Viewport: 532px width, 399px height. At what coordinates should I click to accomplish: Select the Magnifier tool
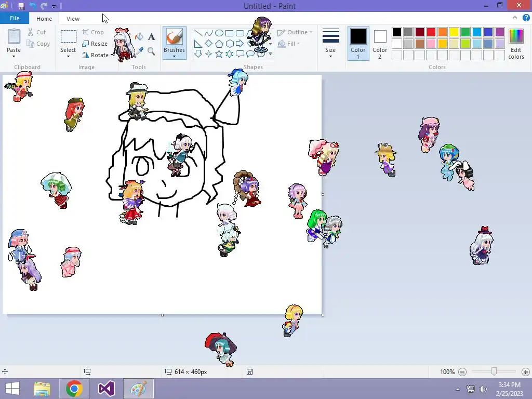151,51
